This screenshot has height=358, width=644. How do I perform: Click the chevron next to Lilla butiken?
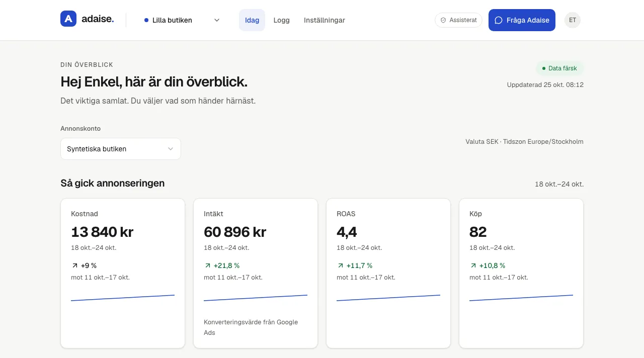pyautogui.click(x=217, y=20)
